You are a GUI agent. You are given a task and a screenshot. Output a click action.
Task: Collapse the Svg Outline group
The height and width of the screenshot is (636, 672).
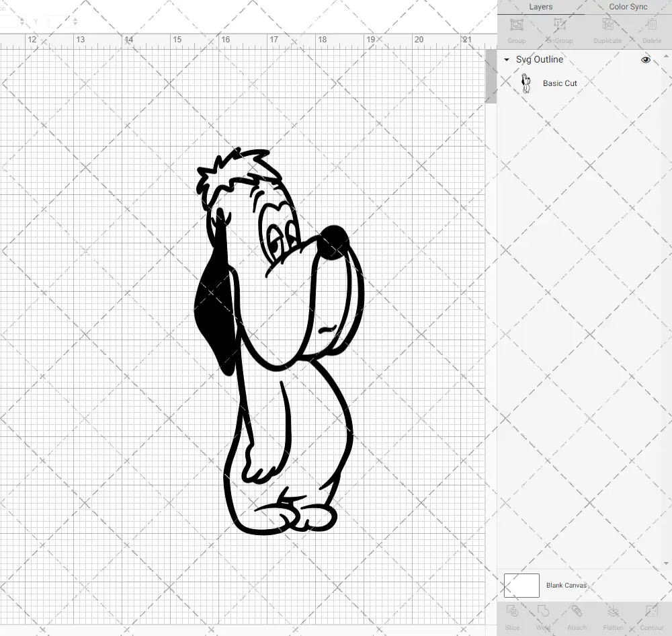pos(506,60)
